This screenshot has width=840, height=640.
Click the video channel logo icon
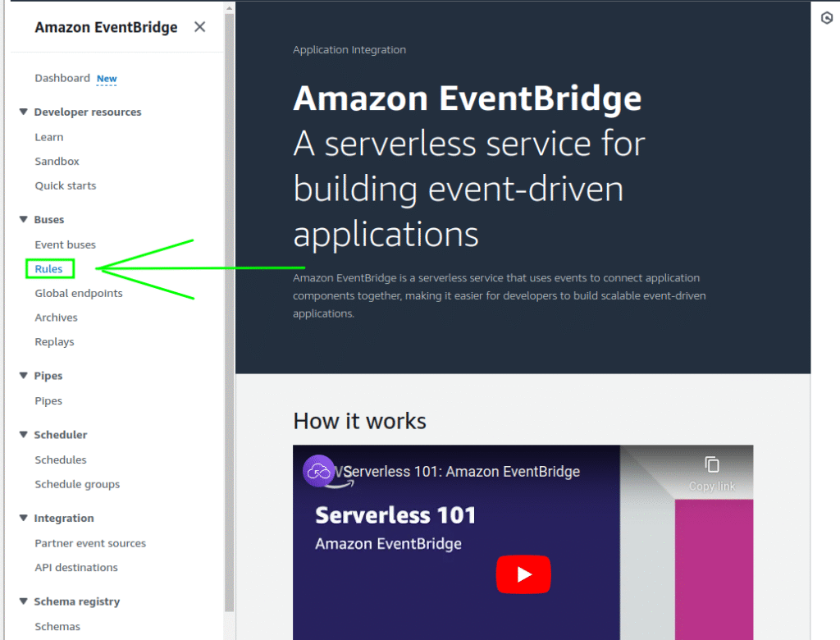tap(318, 471)
